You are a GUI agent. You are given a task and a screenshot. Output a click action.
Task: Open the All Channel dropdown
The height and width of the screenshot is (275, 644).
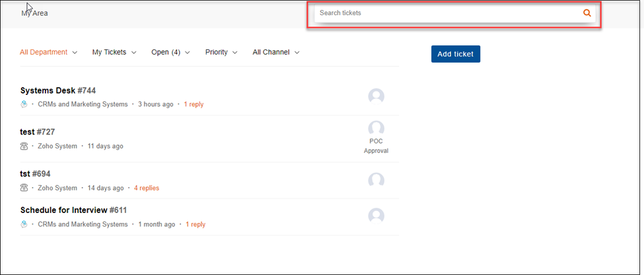276,52
